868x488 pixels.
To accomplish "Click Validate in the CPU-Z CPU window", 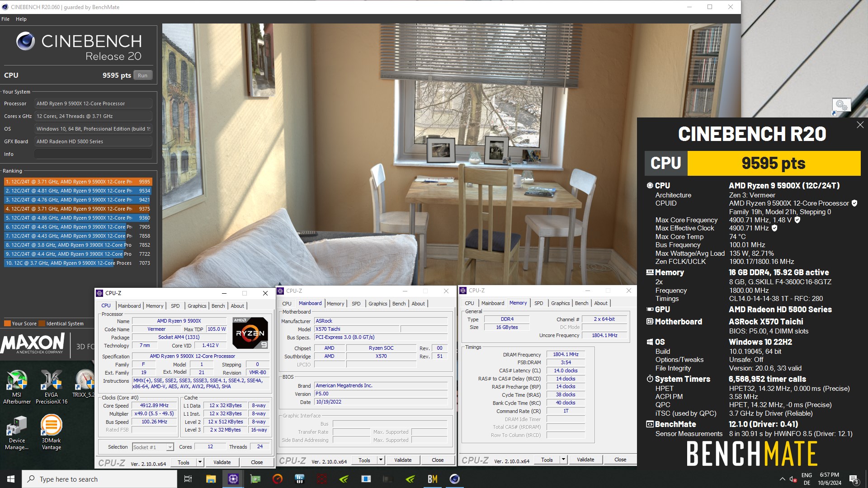I will coord(222,462).
